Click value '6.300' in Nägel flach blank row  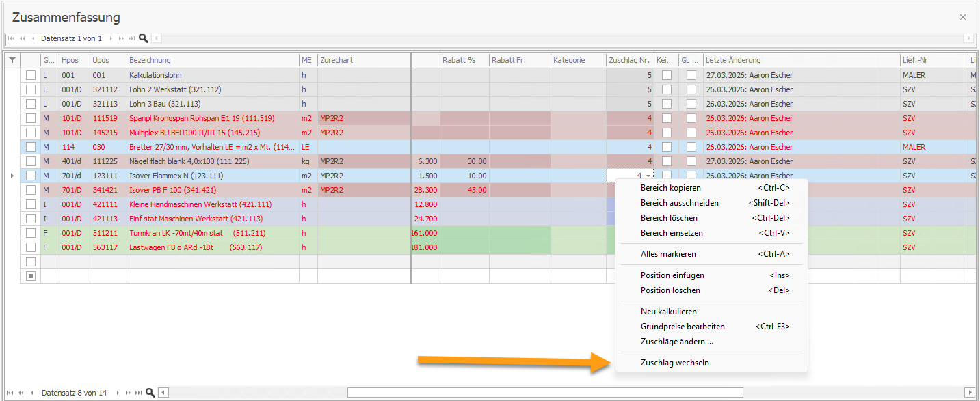tap(425, 161)
